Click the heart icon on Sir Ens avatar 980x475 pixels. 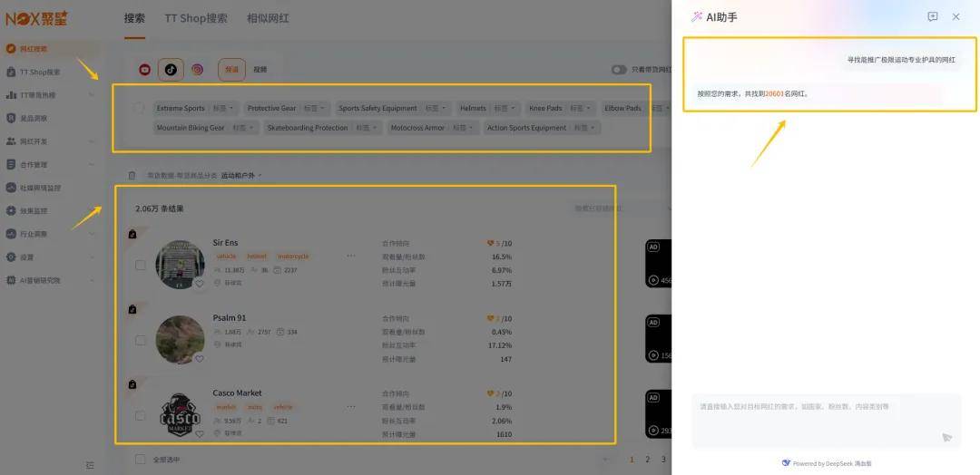point(200,283)
